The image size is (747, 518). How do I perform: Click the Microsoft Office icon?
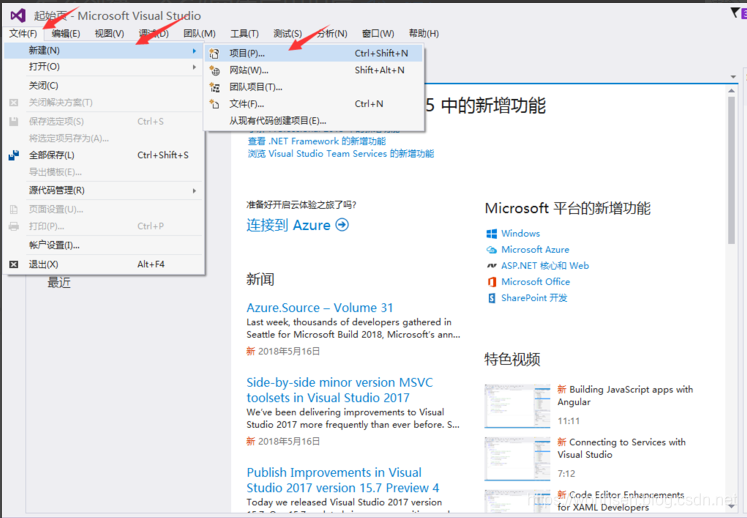tap(492, 282)
